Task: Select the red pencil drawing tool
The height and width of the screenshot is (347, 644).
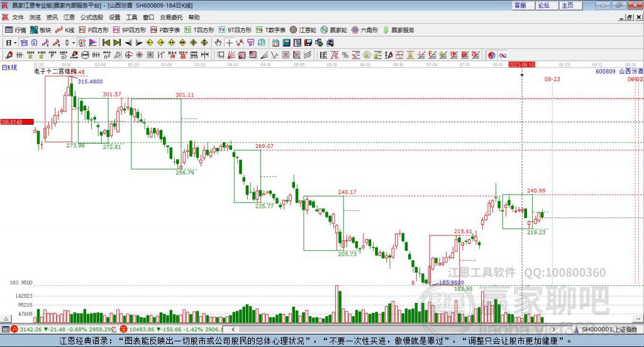Action: [x=9, y=55]
